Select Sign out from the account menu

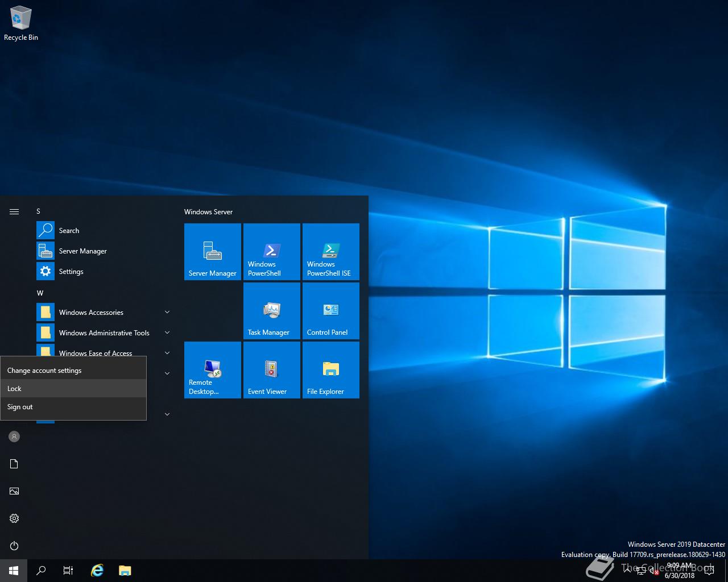73,407
